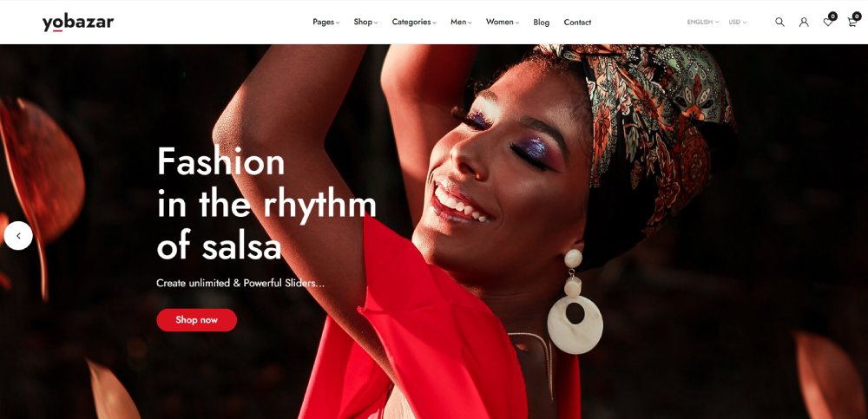Click the cart count badge
Screen dimensions: 868x419
coord(857,16)
